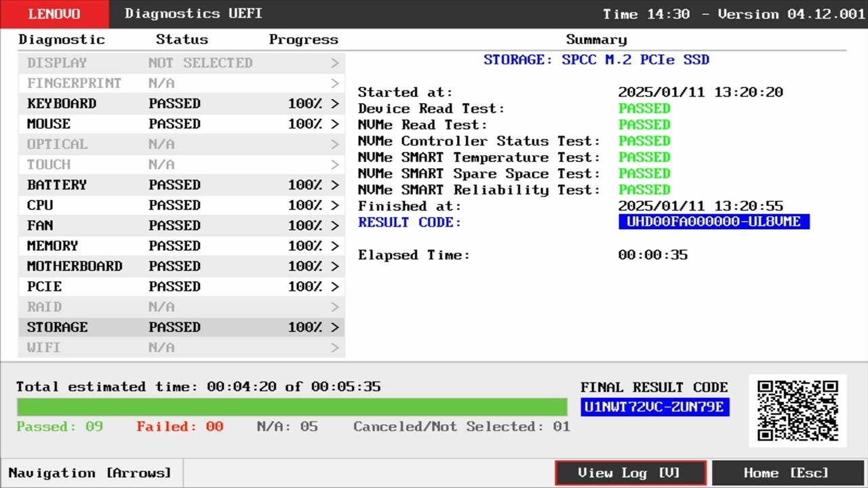Click the Diagnostics UEFI title
This screenshot has height=488, width=868.
(194, 14)
